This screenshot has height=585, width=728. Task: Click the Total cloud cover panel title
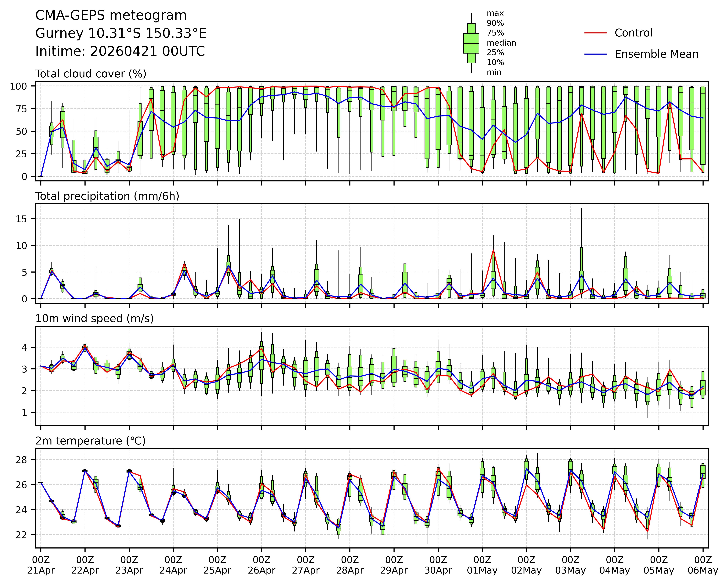pos(91,74)
